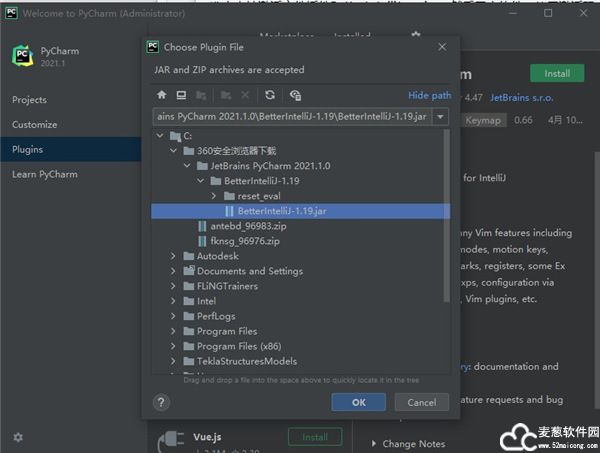This screenshot has height=453, width=600.
Task: Click the file tree vertical scrollbar
Action: pos(446,216)
